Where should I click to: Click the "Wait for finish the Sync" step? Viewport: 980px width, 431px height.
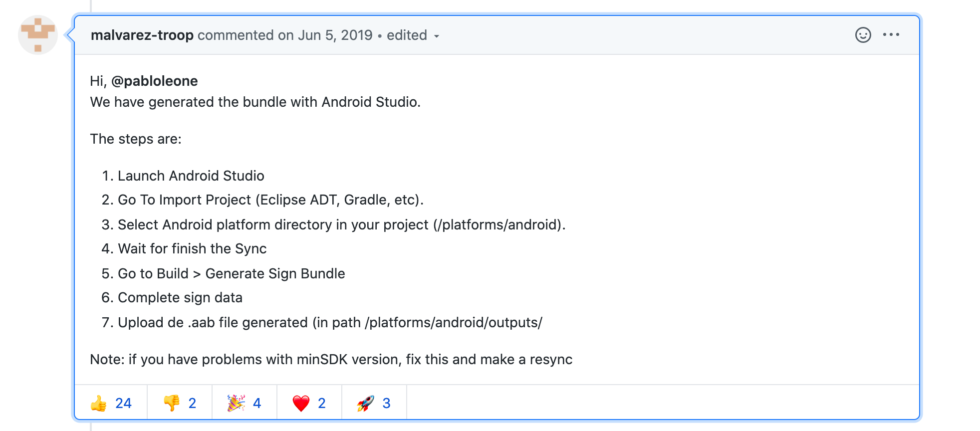[192, 248]
